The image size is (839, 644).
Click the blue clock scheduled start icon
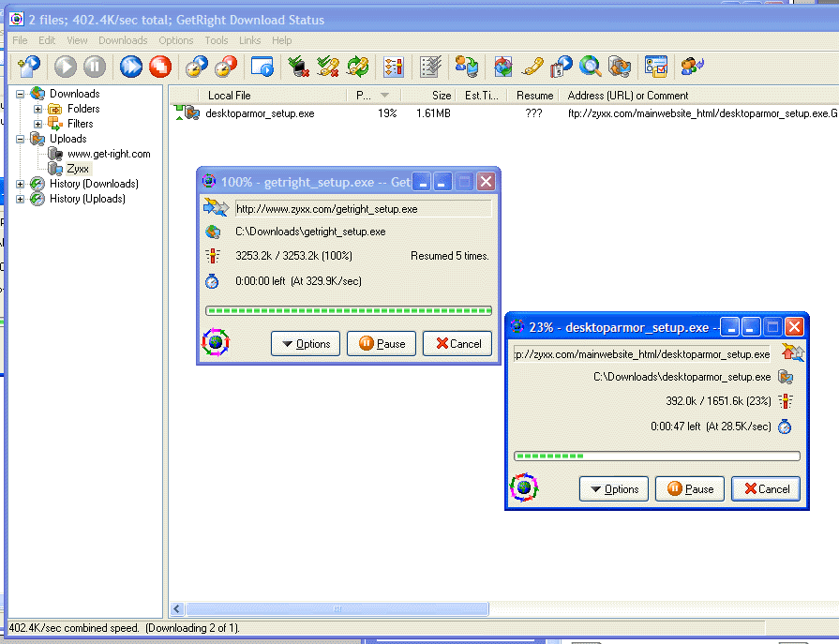(196, 67)
